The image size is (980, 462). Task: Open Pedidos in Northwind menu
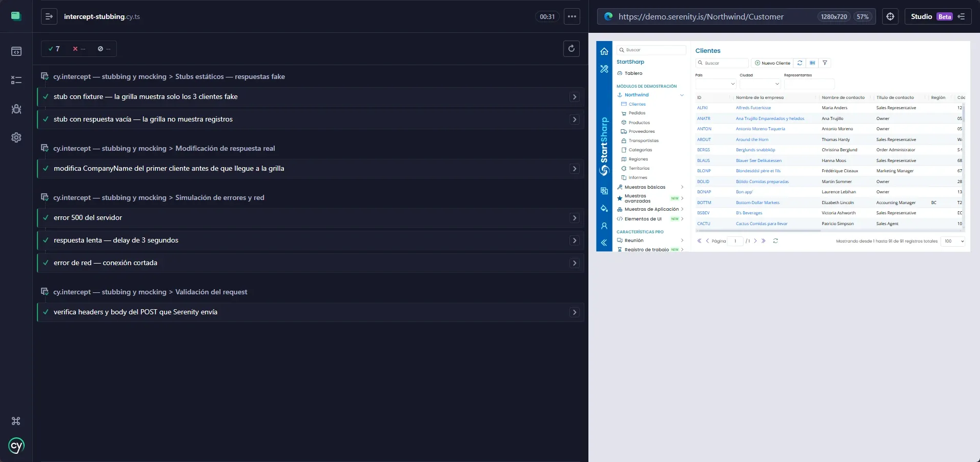click(637, 113)
